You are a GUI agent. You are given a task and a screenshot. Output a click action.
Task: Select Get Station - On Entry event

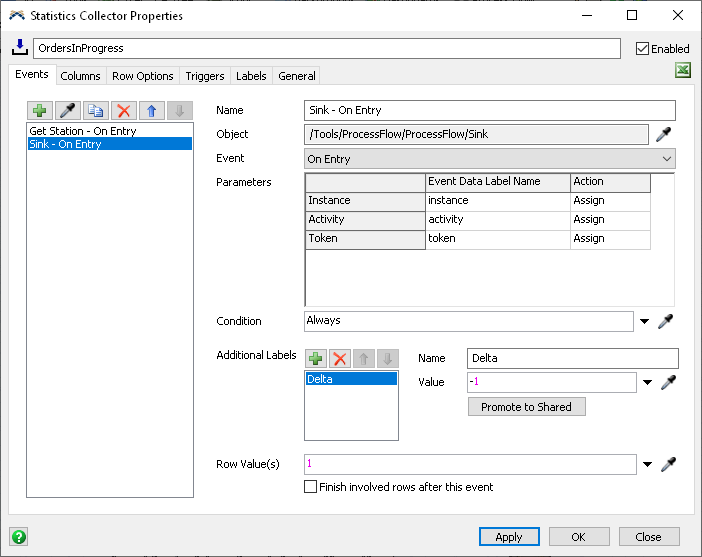pyautogui.click(x=83, y=131)
